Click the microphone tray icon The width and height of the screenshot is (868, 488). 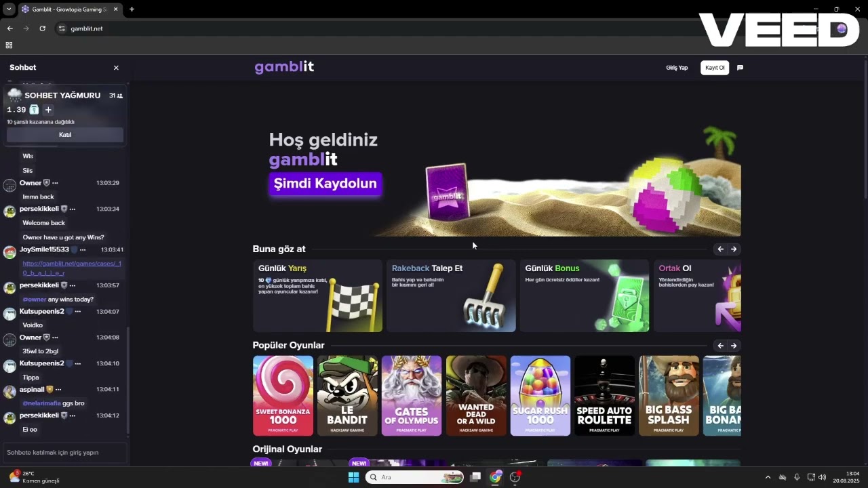click(797, 477)
